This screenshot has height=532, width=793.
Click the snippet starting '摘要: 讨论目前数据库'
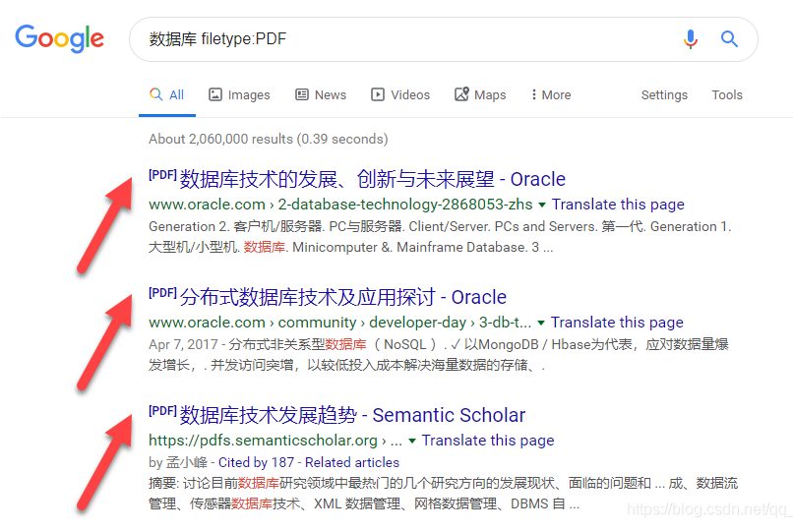point(443,493)
